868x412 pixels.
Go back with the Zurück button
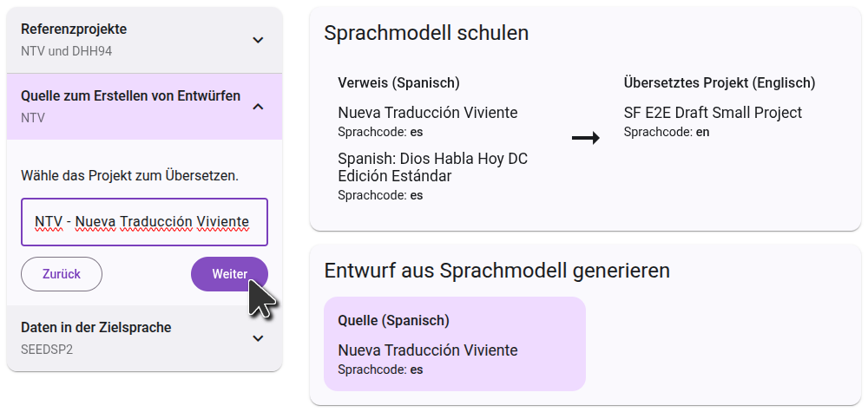point(62,274)
